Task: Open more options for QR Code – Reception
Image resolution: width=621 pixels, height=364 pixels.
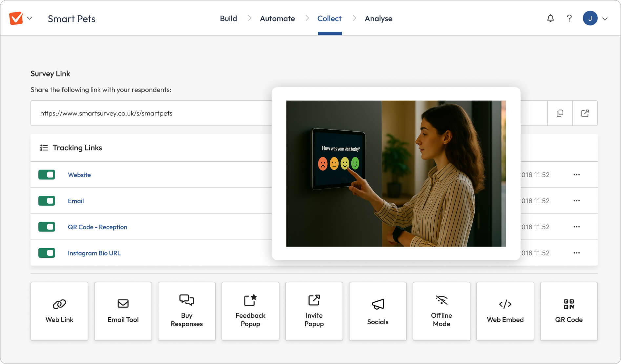Action: point(576,227)
